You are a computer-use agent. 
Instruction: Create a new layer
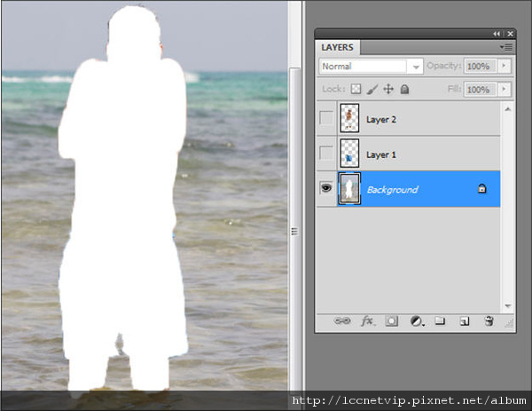tap(465, 321)
